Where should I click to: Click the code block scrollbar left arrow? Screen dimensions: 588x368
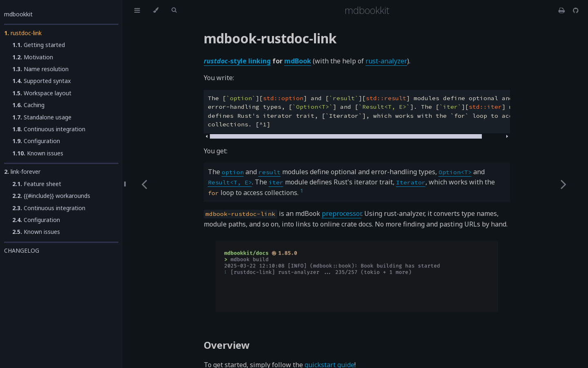[207, 136]
